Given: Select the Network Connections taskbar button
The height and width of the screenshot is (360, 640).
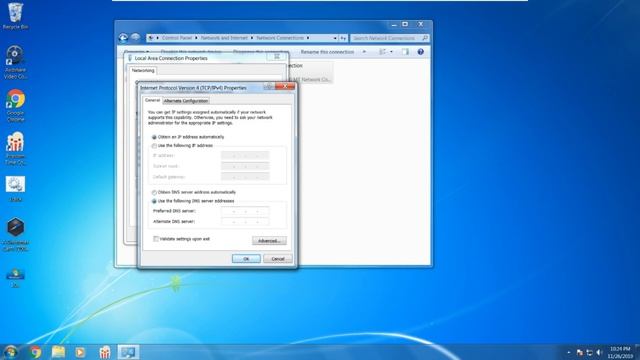Looking at the screenshot, I should 128,352.
